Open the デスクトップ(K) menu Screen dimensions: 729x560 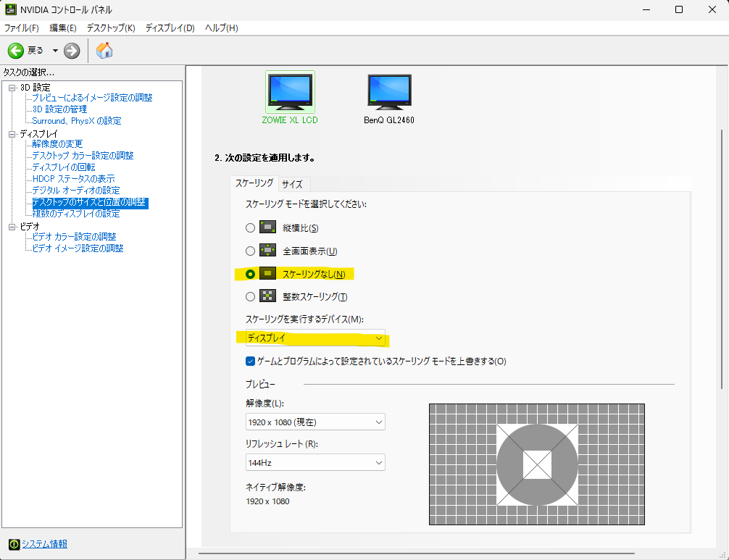[111, 28]
